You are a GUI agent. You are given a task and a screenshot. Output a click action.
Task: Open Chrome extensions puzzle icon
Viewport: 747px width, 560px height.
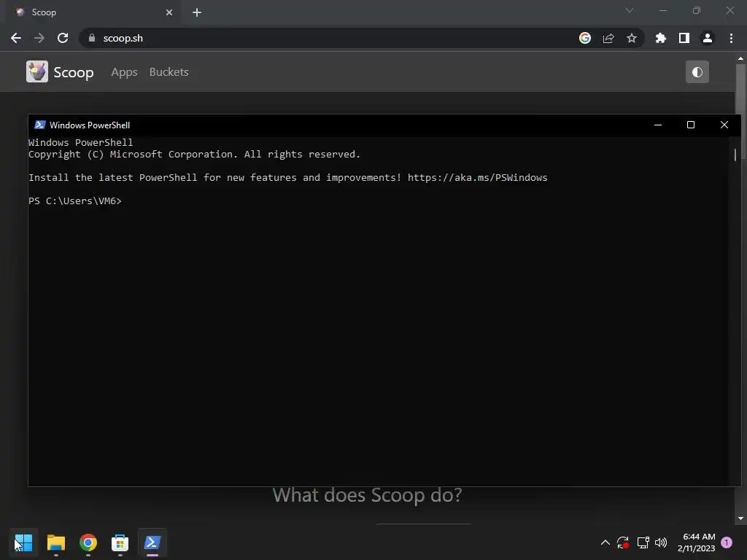click(661, 38)
